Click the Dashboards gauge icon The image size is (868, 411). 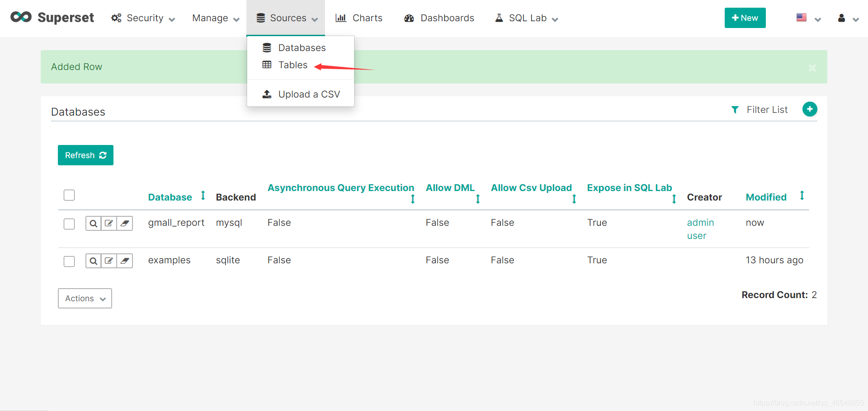[409, 18]
